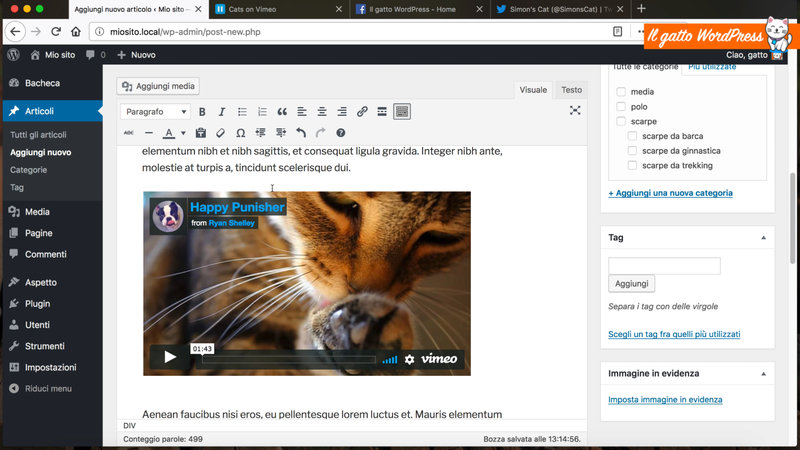Open Impostazioni in admin sidebar
The height and width of the screenshot is (450, 800).
click(52, 367)
